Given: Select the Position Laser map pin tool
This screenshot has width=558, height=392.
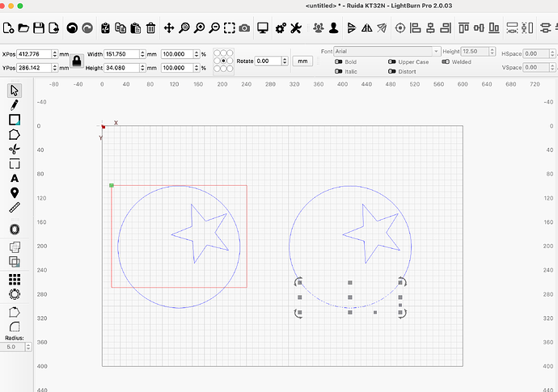Looking at the screenshot, I should pyautogui.click(x=15, y=193).
